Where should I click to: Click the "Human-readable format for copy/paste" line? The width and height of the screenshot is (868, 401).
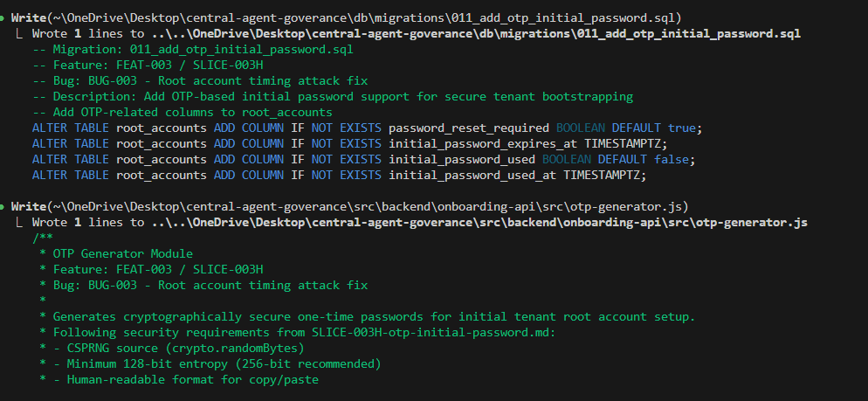(x=182, y=379)
